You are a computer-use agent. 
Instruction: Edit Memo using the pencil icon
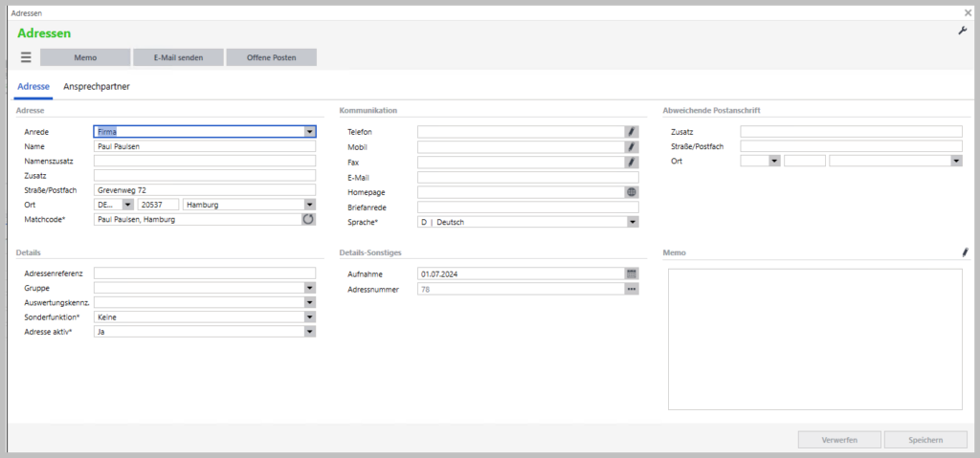coord(965,252)
